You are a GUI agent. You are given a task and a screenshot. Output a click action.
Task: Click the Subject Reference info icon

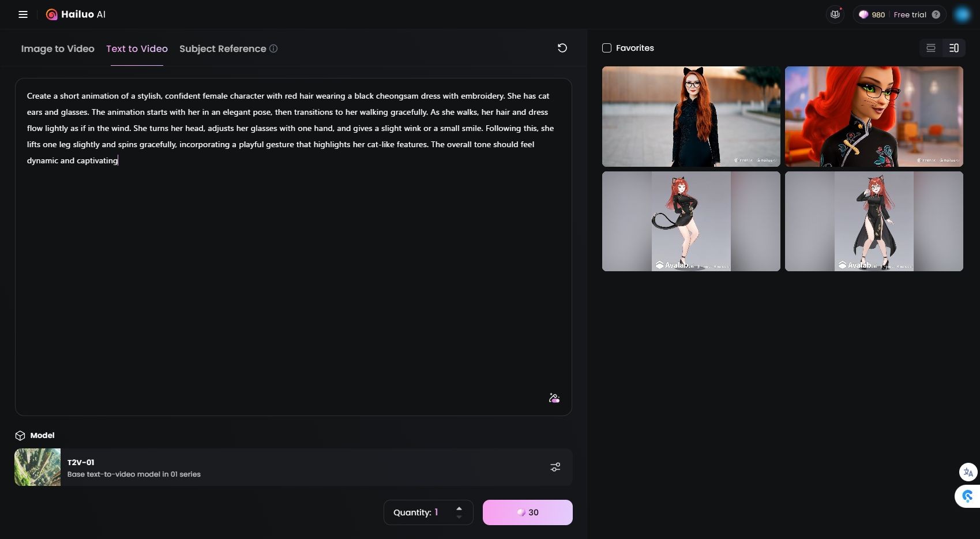tap(273, 48)
